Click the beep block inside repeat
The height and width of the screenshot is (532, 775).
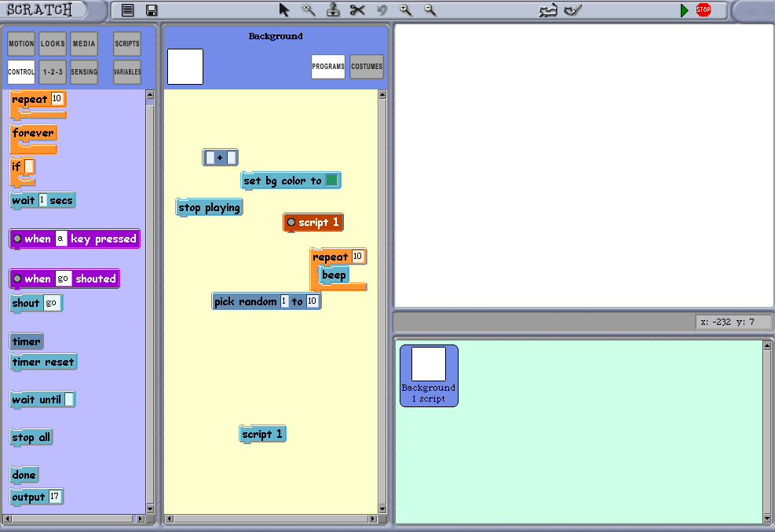pos(334,275)
